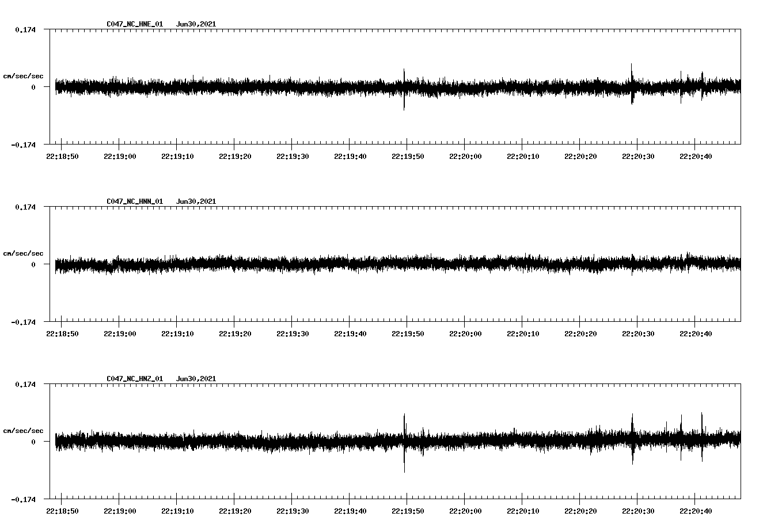Click 22:19:30 time label under HNZ plot
The image size is (782, 532).
click(293, 511)
